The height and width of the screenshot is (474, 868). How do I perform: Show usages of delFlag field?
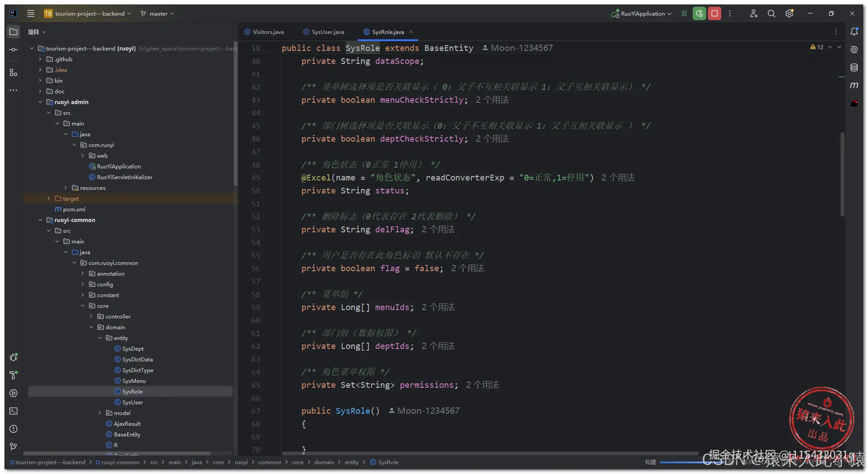tap(438, 229)
